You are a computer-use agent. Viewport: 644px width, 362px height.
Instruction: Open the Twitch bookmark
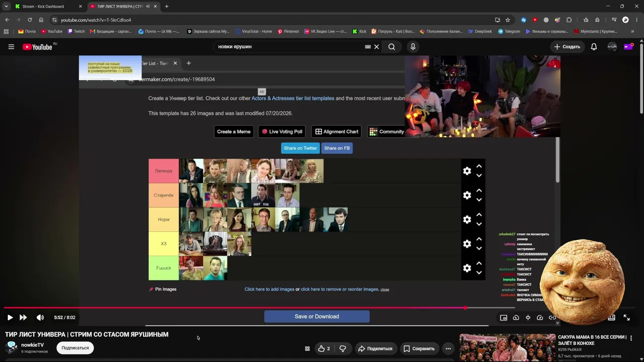click(76, 31)
